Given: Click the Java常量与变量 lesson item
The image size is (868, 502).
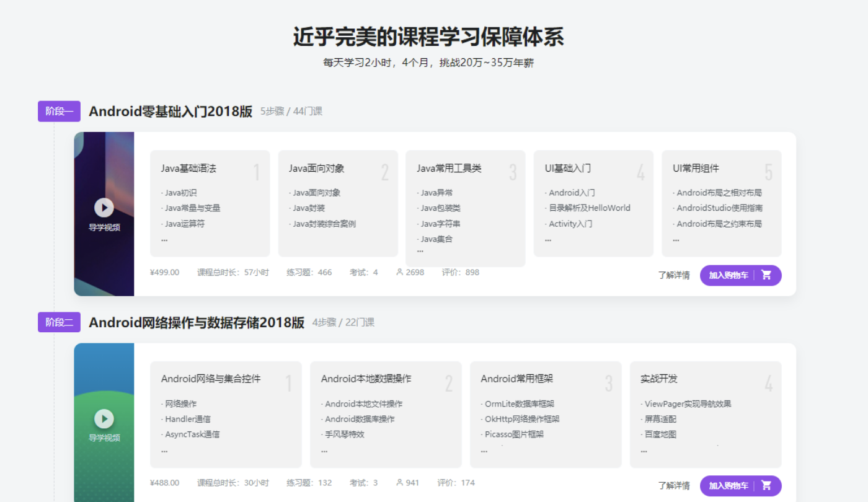Looking at the screenshot, I should pos(191,208).
